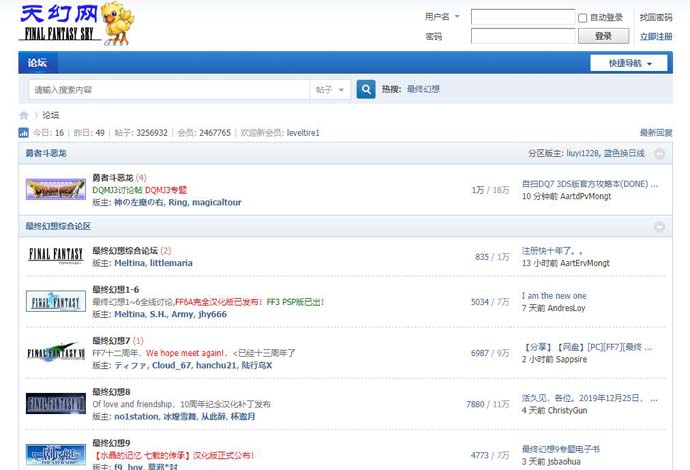Select the 论坛 navigation tab
The height and width of the screenshot is (470, 690).
coord(37,63)
